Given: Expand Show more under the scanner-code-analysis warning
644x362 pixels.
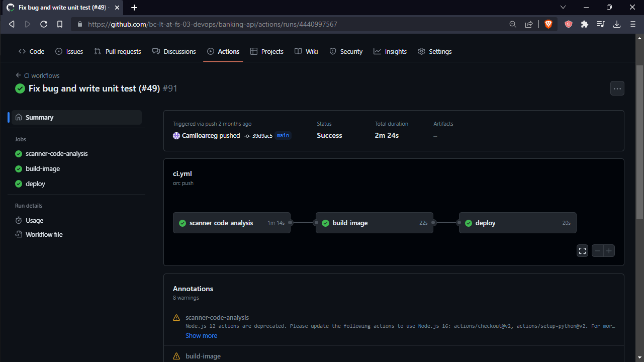Looking at the screenshot, I should 201,335.
